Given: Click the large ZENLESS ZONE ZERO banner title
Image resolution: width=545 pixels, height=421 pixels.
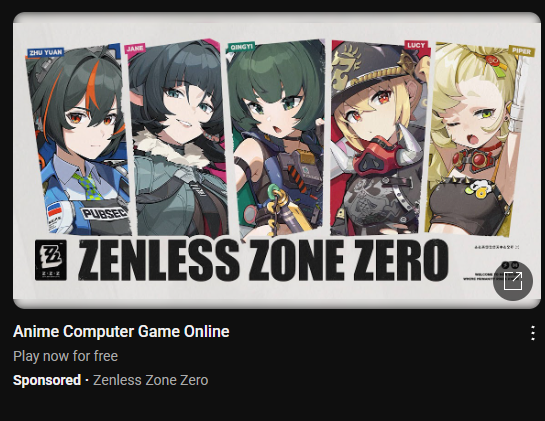Looking at the screenshot, I should tap(263, 260).
